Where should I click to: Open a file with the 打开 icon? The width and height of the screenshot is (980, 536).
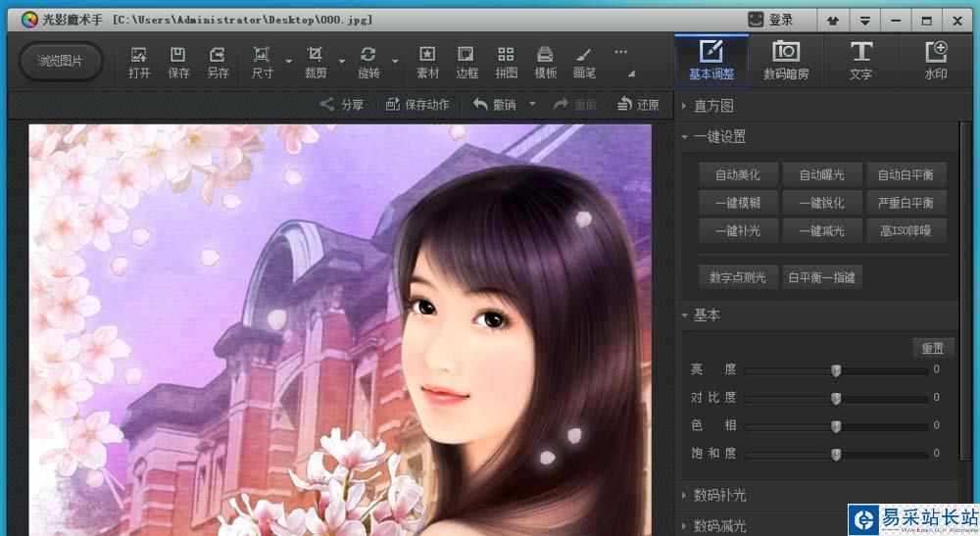click(x=139, y=63)
